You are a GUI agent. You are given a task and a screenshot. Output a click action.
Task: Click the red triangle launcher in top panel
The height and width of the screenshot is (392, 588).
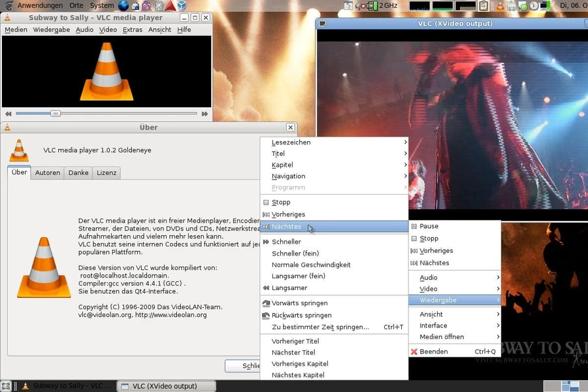(171, 5)
